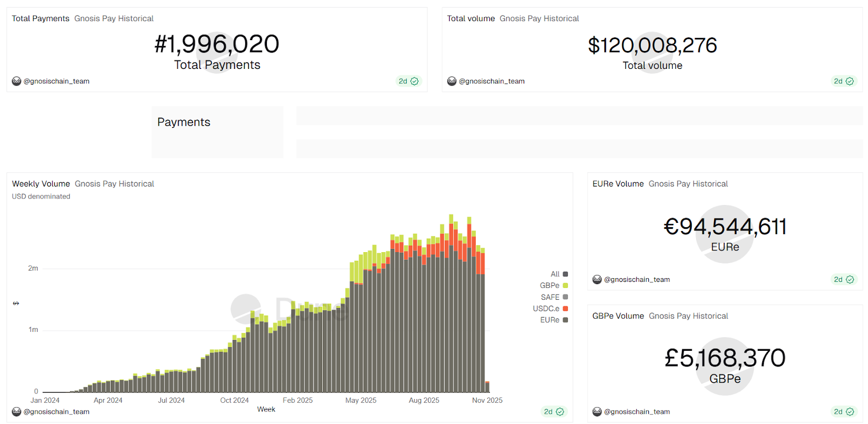Click the green check icon in Total volume card
This screenshot has height=424, width=868.
pyautogui.click(x=850, y=81)
